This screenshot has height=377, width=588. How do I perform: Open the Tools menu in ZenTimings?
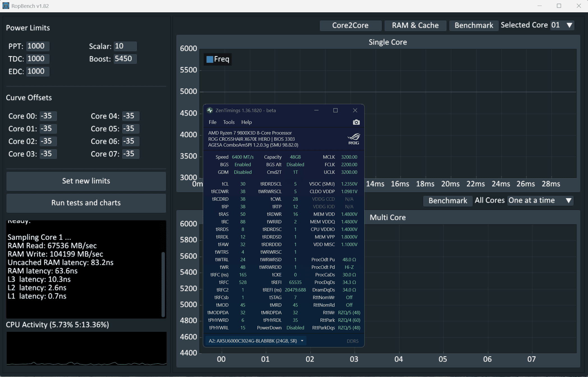pyautogui.click(x=229, y=122)
